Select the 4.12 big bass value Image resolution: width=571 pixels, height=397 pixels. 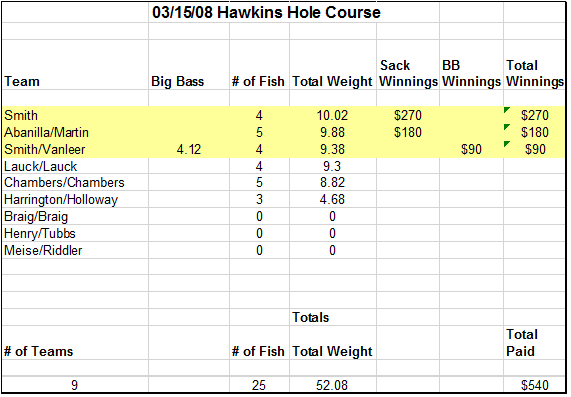click(x=189, y=149)
